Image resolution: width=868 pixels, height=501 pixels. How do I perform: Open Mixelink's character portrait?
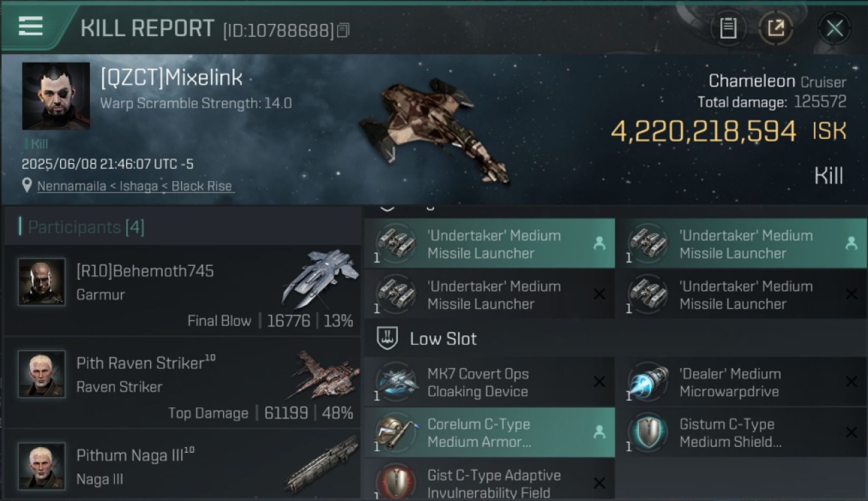point(56,96)
